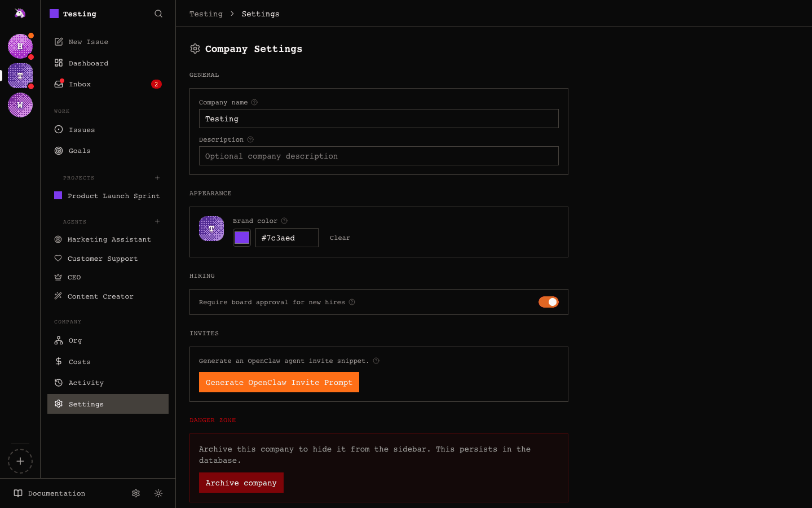Navigate to Goals

(79, 151)
